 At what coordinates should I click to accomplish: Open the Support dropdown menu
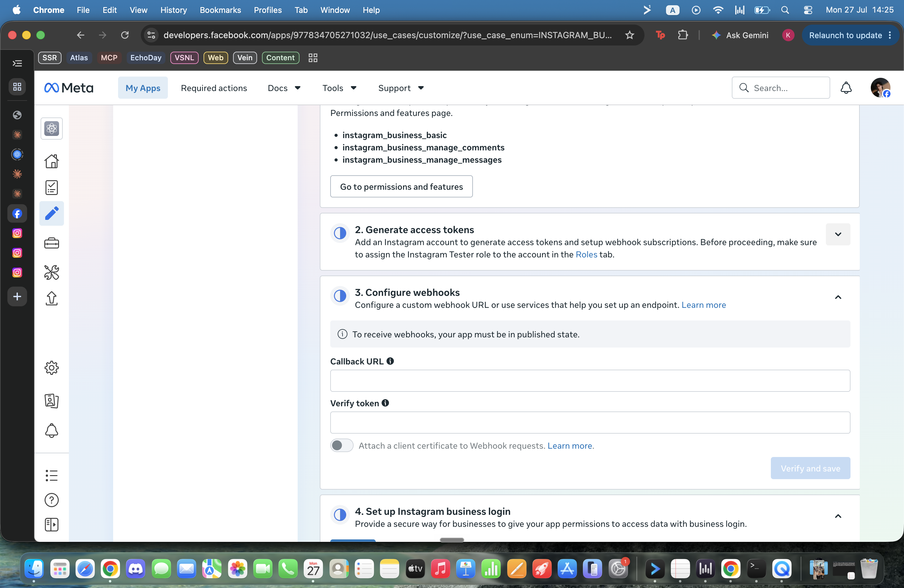click(401, 88)
